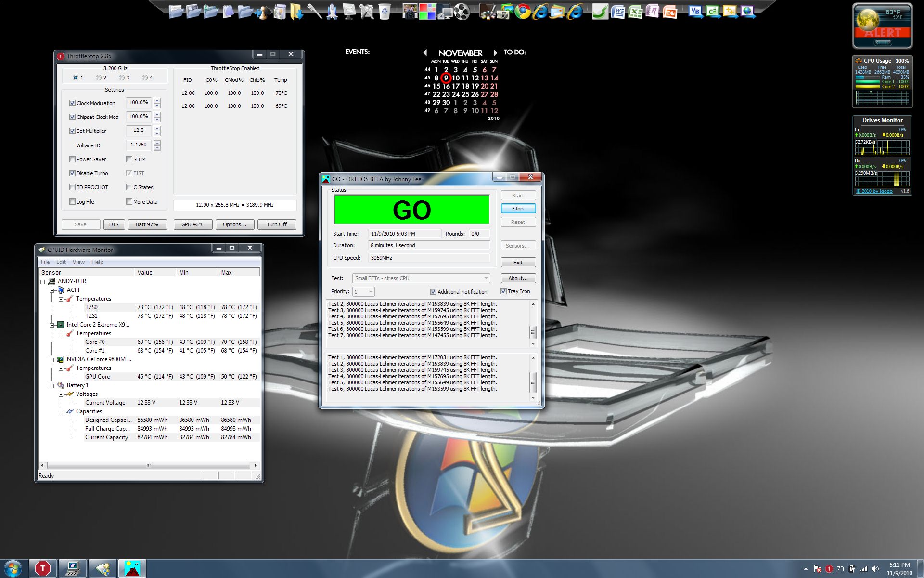Click the film reel media icon
Image resolution: width=924 pixels, height=578 pixels.
tap(462, 12)
